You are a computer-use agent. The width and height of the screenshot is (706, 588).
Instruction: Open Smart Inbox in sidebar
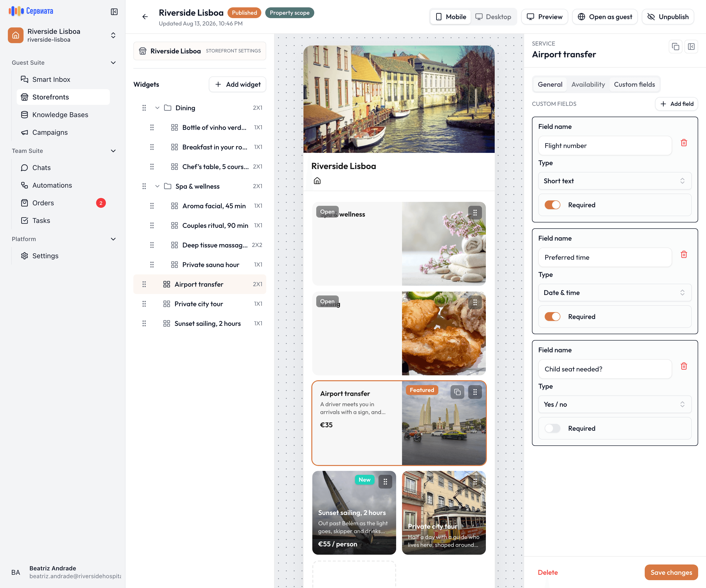coord(63,79)
